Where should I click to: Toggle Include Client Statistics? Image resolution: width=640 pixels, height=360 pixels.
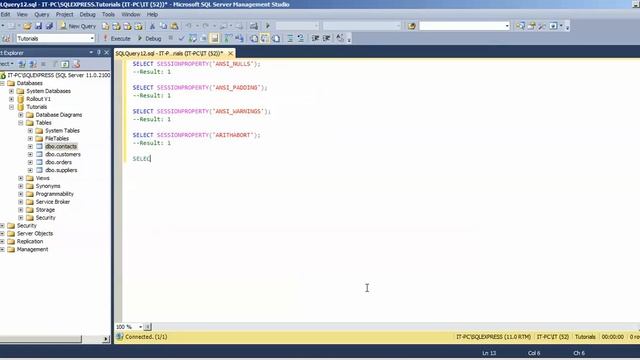pyautogui.click(x=239, y=38)
